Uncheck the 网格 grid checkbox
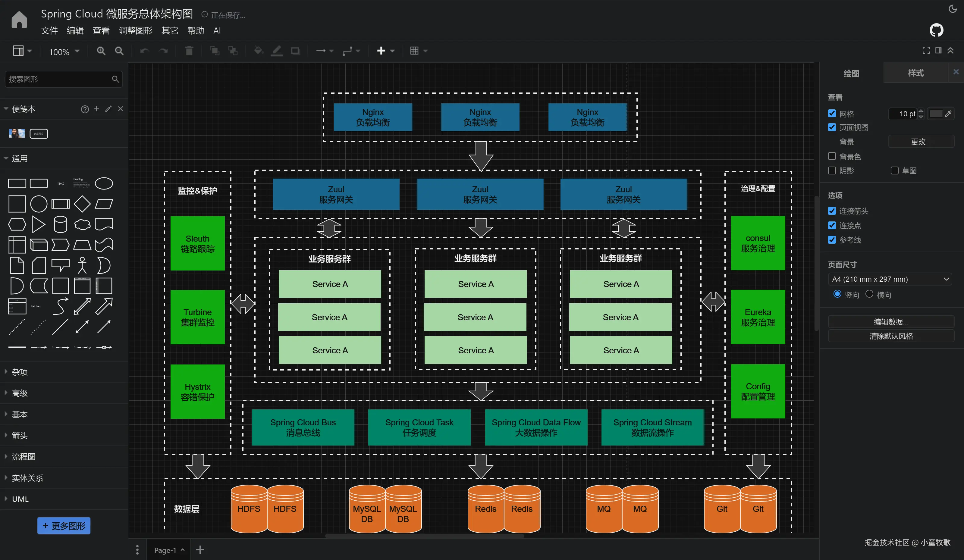964x560 pixels. [832, 114]
